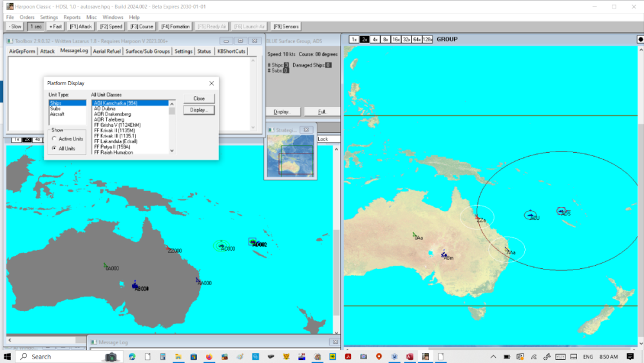Switch to the Aerial Refuel tab
The image size is (644, 363).
point(107,52)
